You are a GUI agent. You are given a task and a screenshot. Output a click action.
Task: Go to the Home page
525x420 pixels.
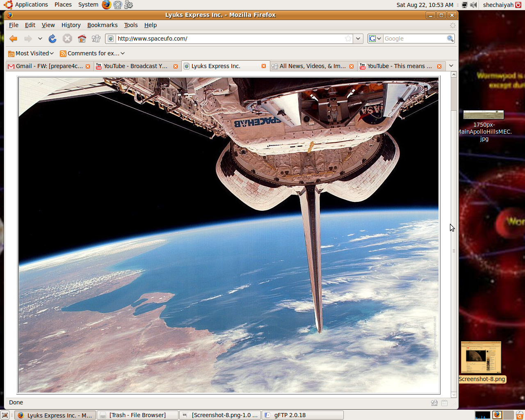pyautogui.click(x=82, y=39)
